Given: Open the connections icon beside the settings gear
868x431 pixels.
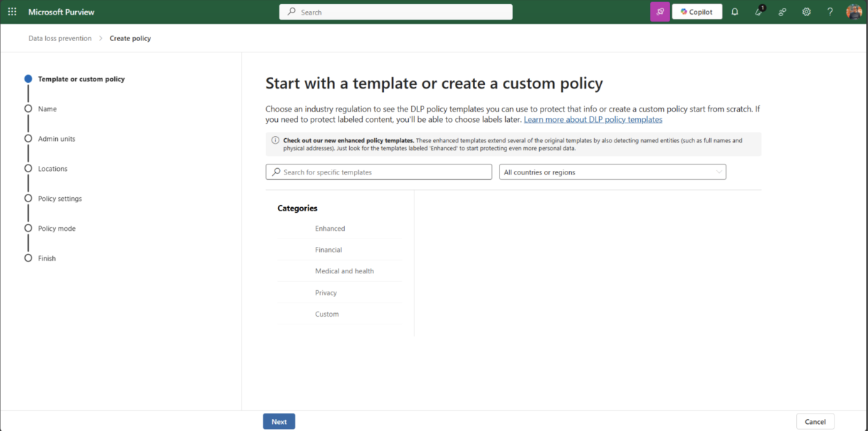Looking at the screenshot, I should [782, 12].
